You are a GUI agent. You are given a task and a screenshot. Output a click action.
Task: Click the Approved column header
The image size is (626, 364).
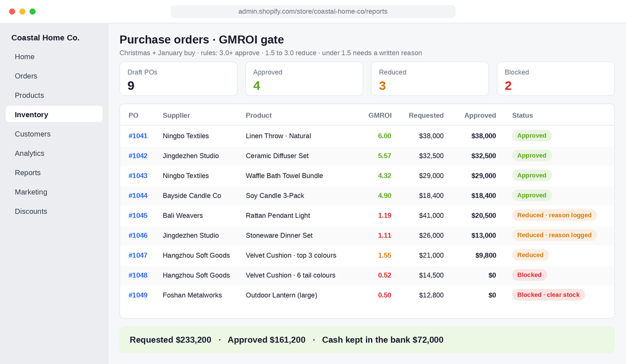[x=480, y=115]
